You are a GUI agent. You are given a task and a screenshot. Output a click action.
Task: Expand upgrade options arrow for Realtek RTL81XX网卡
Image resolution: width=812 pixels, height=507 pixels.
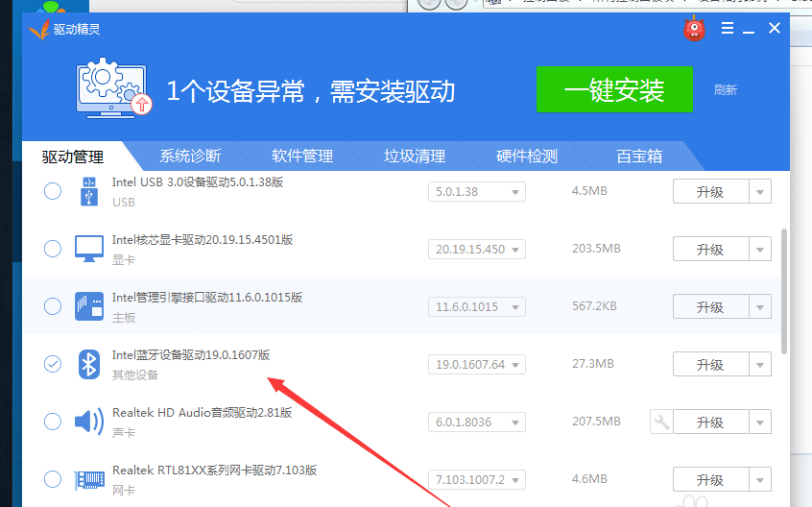[x=760, y=479]
